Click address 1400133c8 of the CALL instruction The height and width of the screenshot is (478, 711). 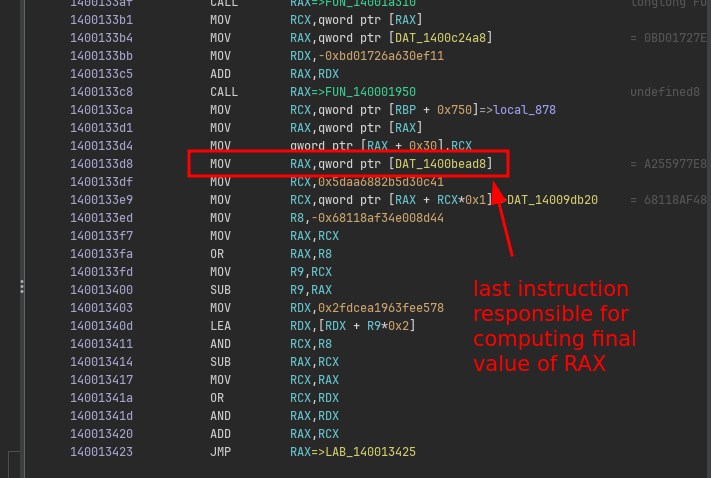tap(103, 92)
